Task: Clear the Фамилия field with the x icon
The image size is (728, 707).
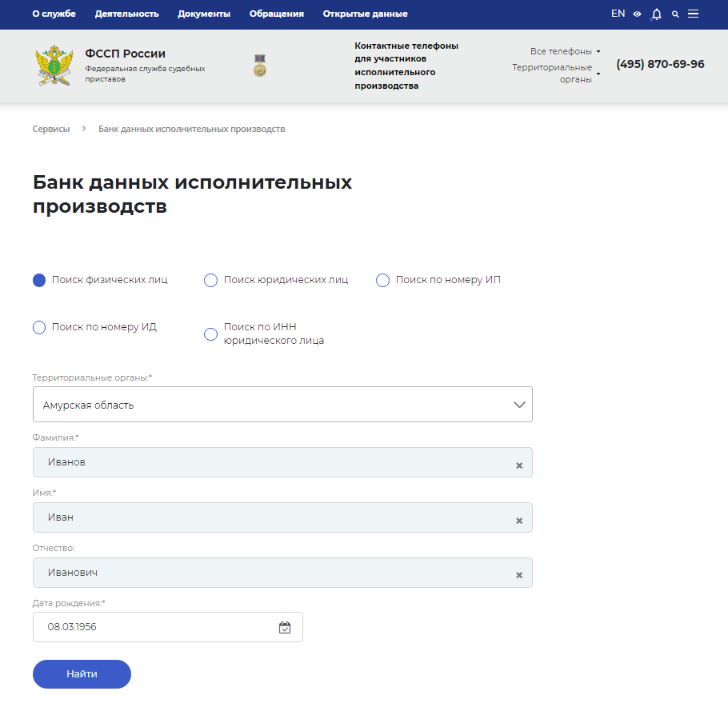Action: pyautogui.click(x=518, y=465)
